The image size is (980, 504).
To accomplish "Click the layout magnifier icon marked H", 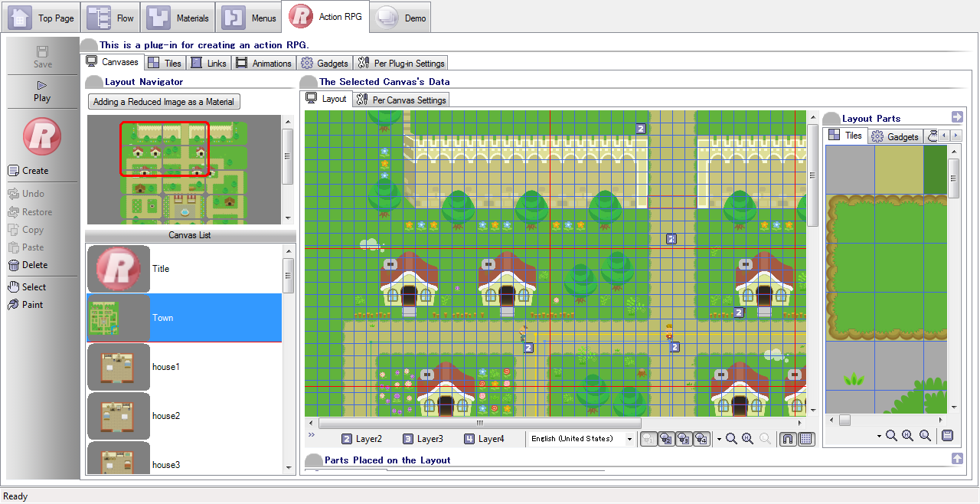I will [x=748, y=439].
